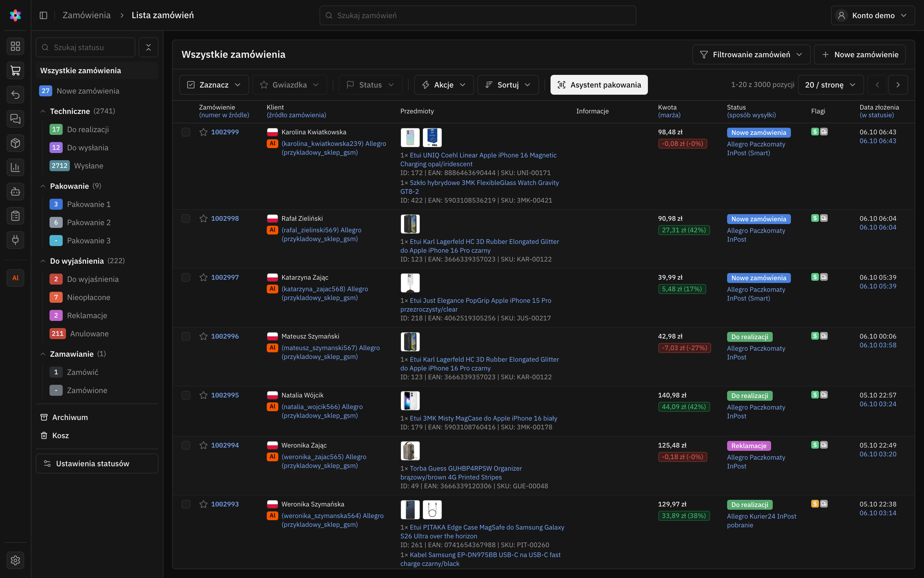The image size is (924, 578).
Task: Focus the Szukaj zamówień search field
Action: click(478, 15)
